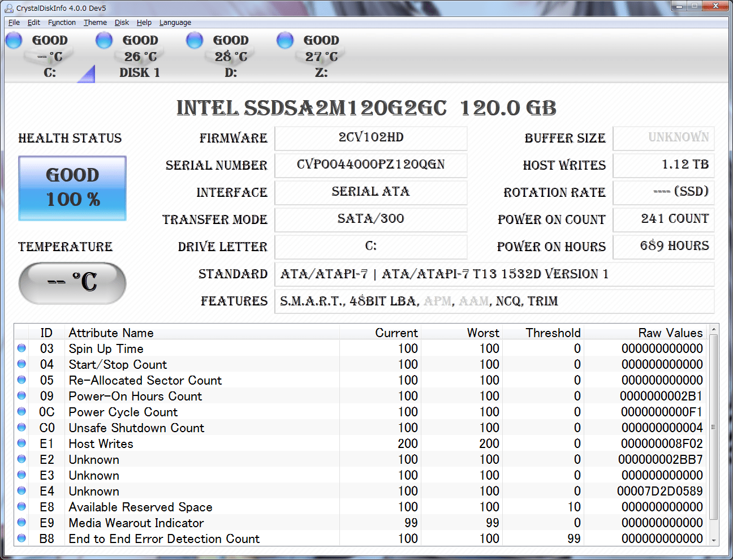Viewport: 733px width, 560px height.
Task: Click the model title INTEL SSDSA2M120G2GC
Action: click(x=311, y=107)
